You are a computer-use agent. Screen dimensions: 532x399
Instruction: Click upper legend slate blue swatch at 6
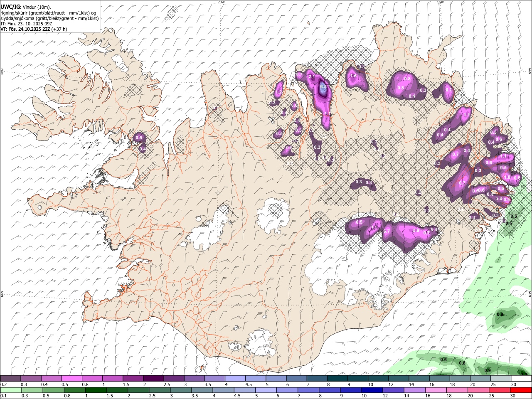click(x=296, y=379)
